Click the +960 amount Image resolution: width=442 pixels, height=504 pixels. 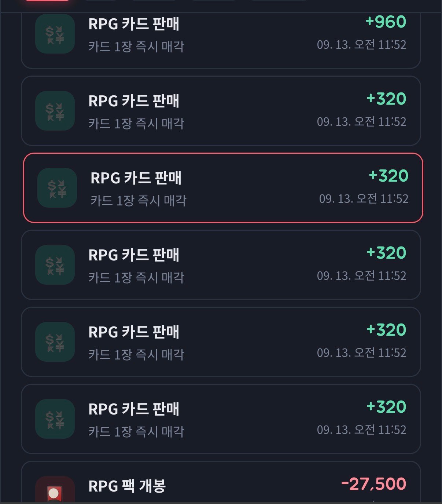point(386,22)
